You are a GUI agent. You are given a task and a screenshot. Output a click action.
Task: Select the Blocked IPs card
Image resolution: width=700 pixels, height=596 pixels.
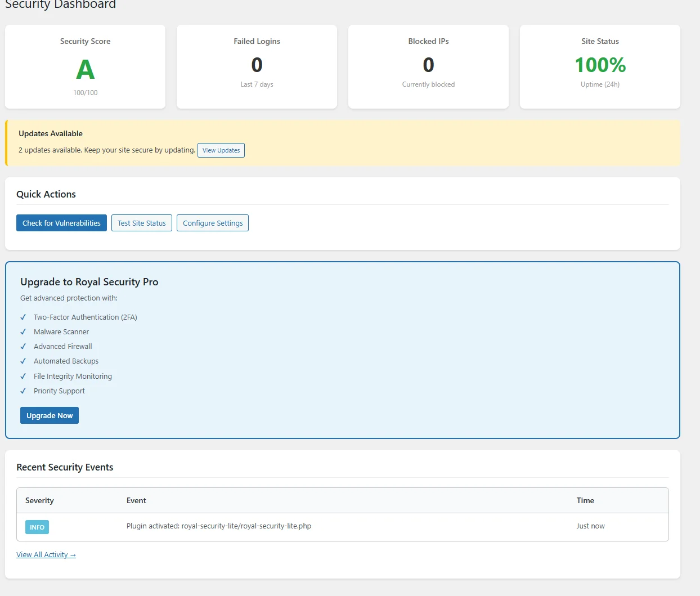428,66
